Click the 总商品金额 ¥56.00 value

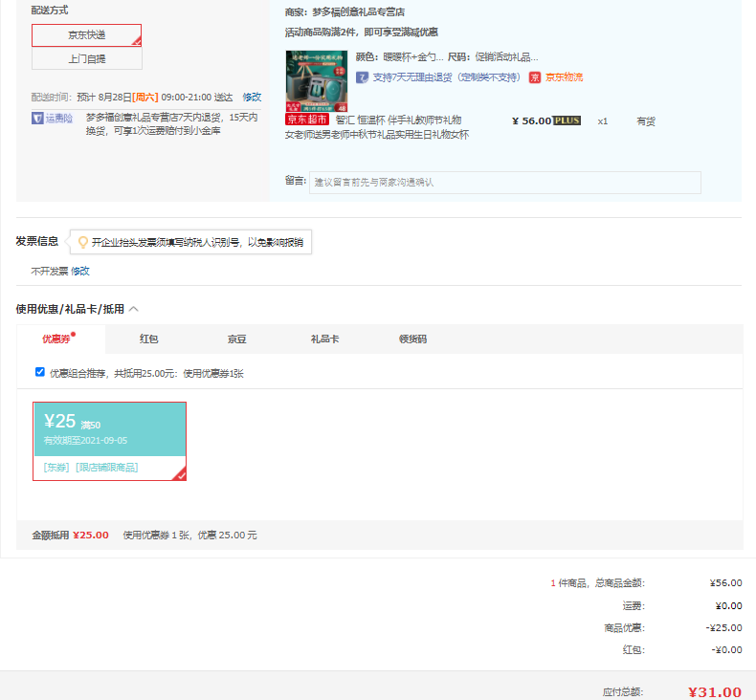pyautogui.click(x=725, y=583)
